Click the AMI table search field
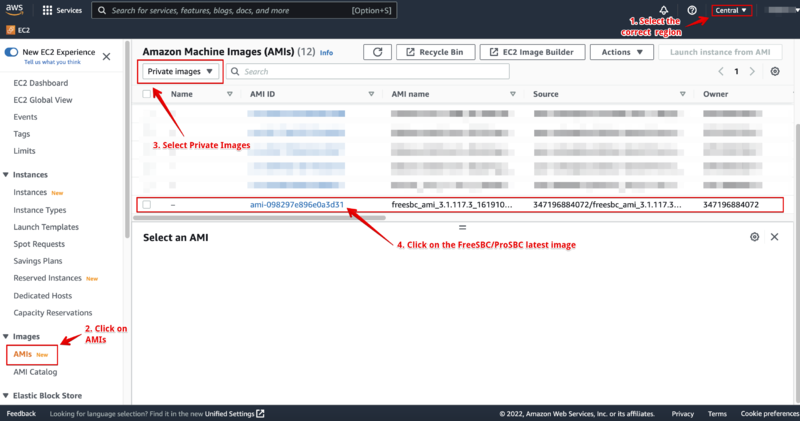 point(368,71)
